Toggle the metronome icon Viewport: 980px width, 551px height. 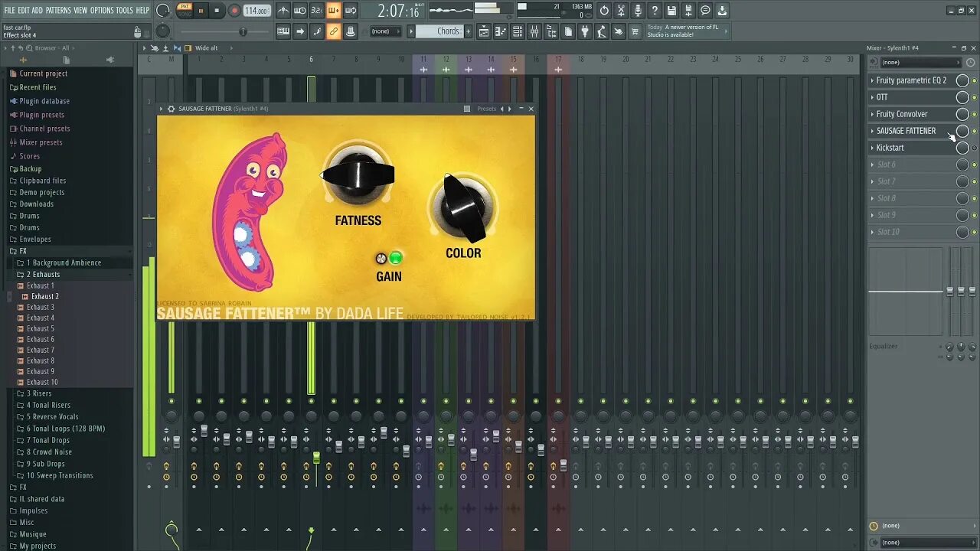[284, 10]
